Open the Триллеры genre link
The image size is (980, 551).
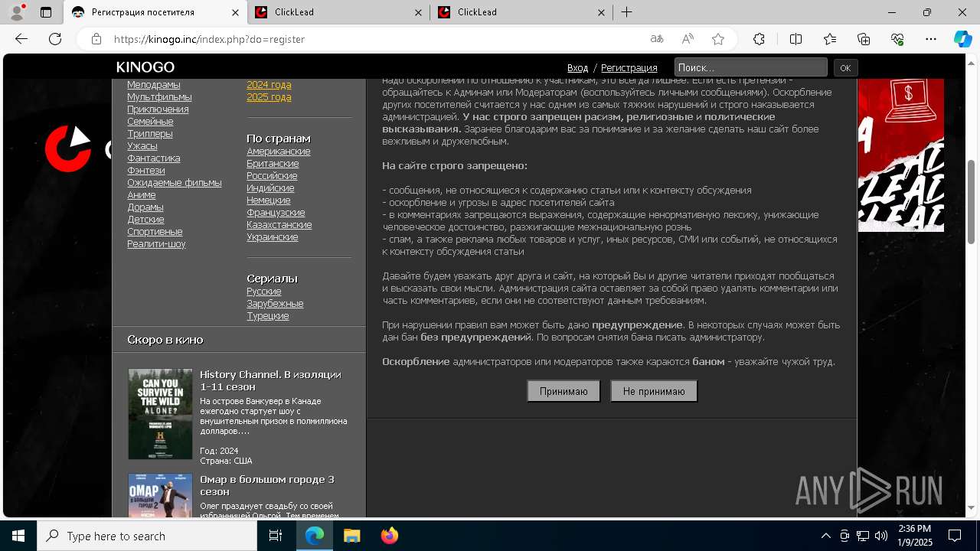(x=150, y=134)
